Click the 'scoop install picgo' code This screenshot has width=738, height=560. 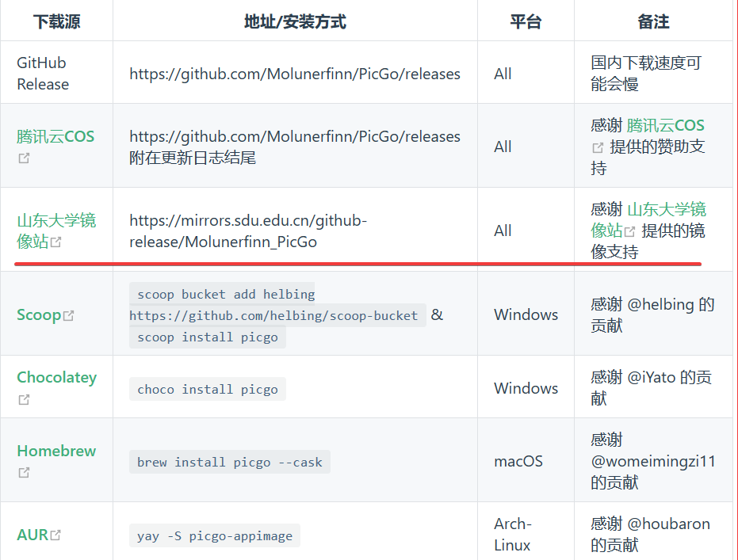point(208,337)
